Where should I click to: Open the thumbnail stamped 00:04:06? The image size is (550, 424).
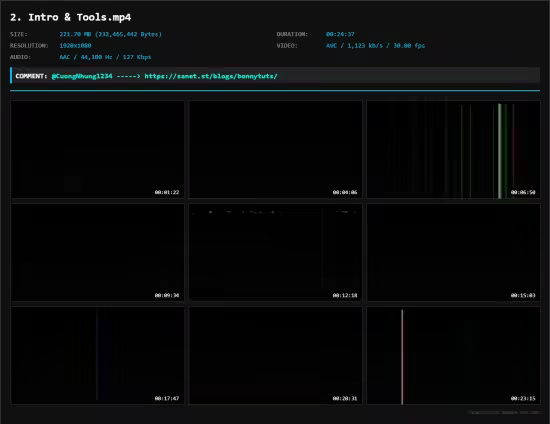click(276, 150)
